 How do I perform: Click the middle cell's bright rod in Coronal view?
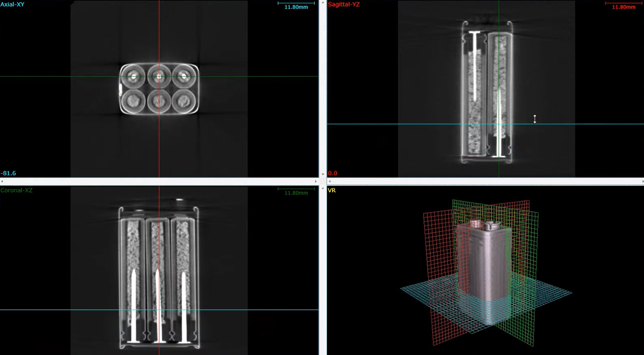(158, 306)
